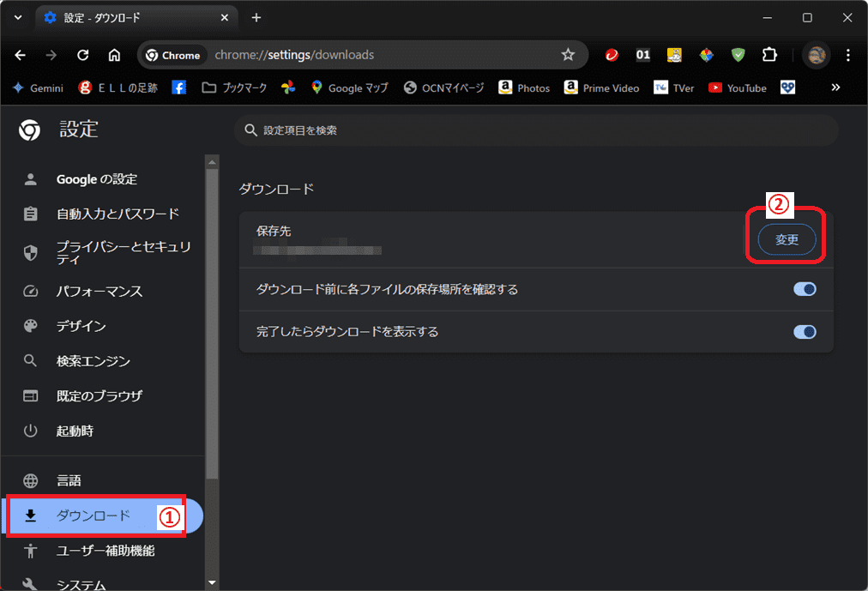The height and width of the screenshot is (591, 868).
Task: Click the back navigation arrow
Action: click(21, 55)
